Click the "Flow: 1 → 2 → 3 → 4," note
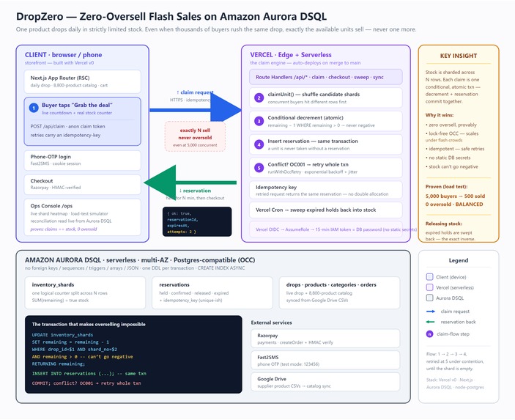This screenshot has width=515, height=420. pos(446,354)
